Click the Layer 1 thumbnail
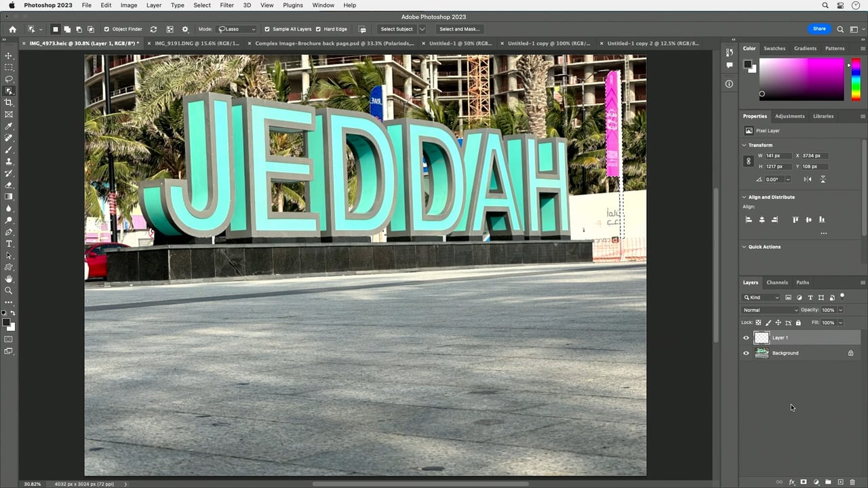 pyautogui.click(x=762, y=338)
